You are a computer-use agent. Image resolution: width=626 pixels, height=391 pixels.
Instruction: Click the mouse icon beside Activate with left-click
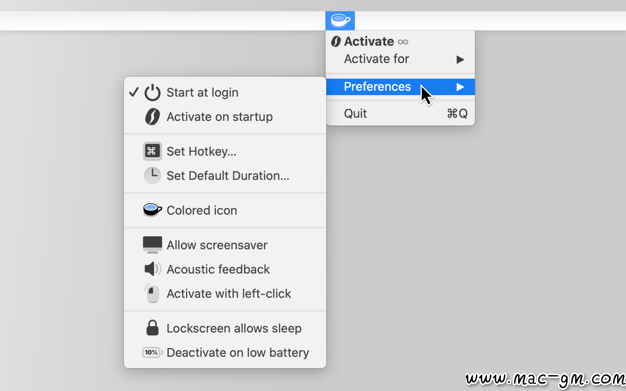[152, 294]
